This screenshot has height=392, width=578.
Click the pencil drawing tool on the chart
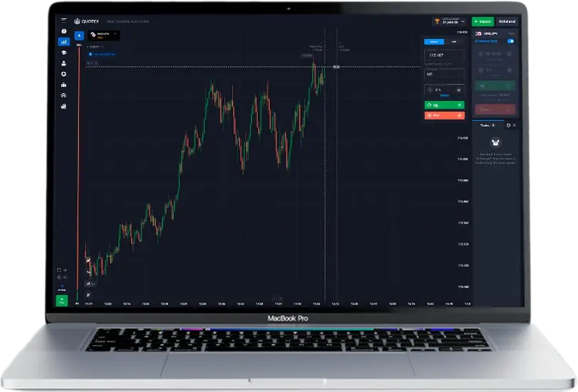pyautogui.click(x=88, y=260)
